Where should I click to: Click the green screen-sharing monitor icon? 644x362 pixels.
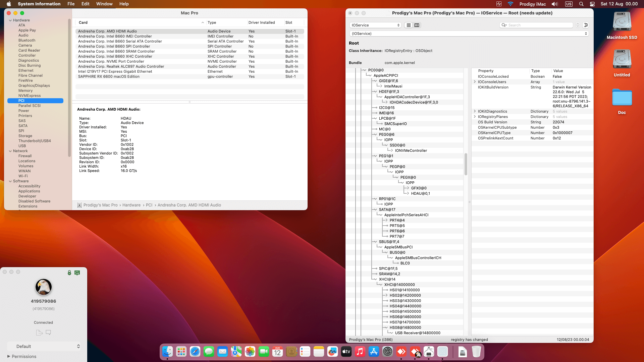[x=77, y=273]
